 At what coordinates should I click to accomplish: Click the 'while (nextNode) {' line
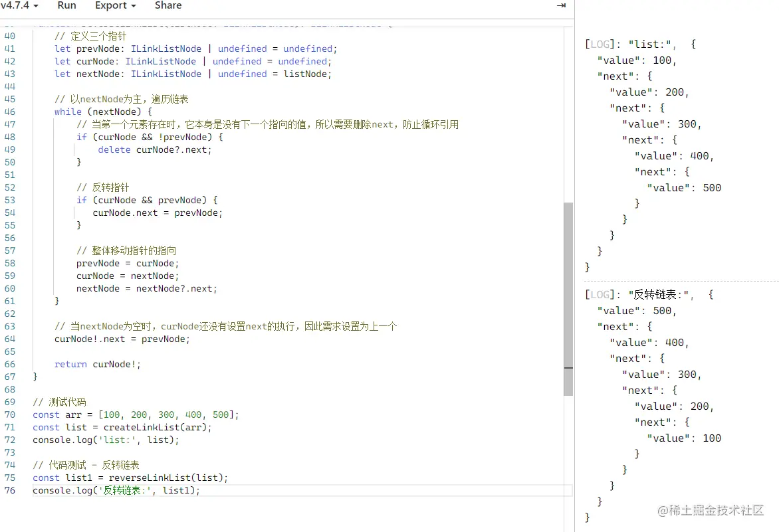tap(103, 112)
